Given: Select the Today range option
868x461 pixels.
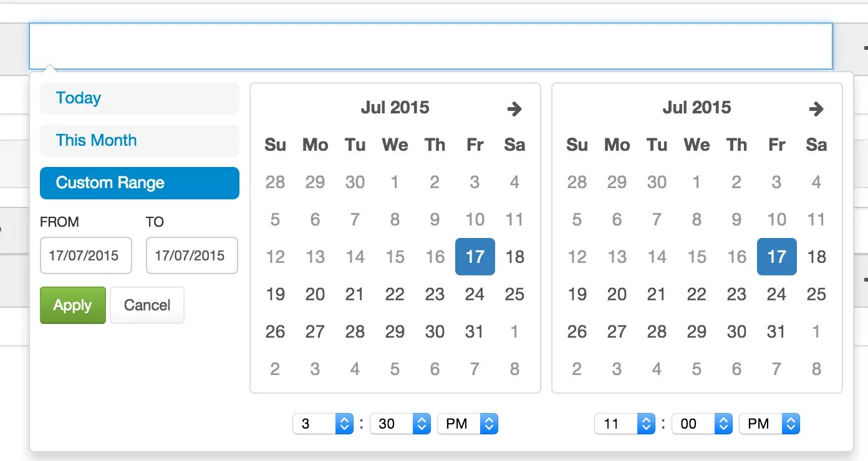Looking at the screenshot, I should coord(140,98).
